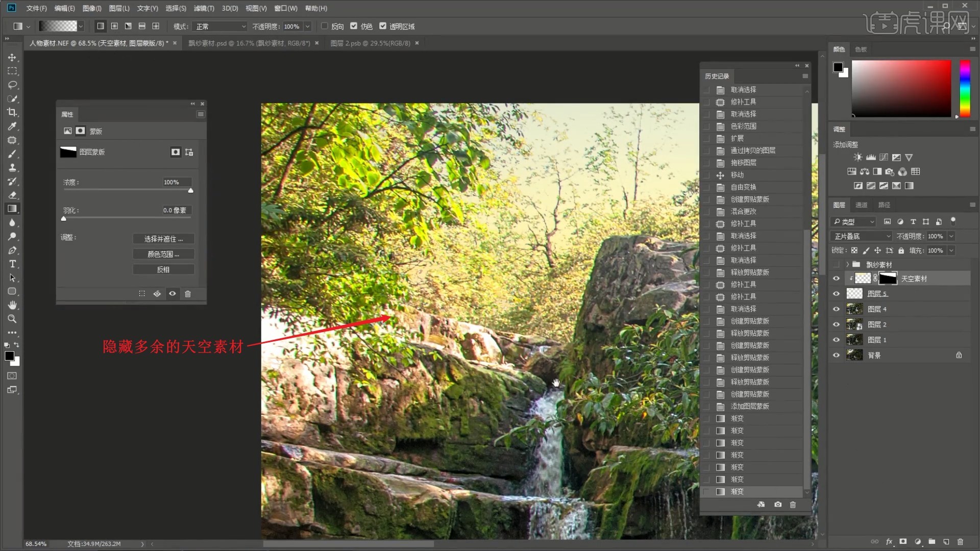
Task: Click radial gradient style icon in options bar
Action: [114, 26]
